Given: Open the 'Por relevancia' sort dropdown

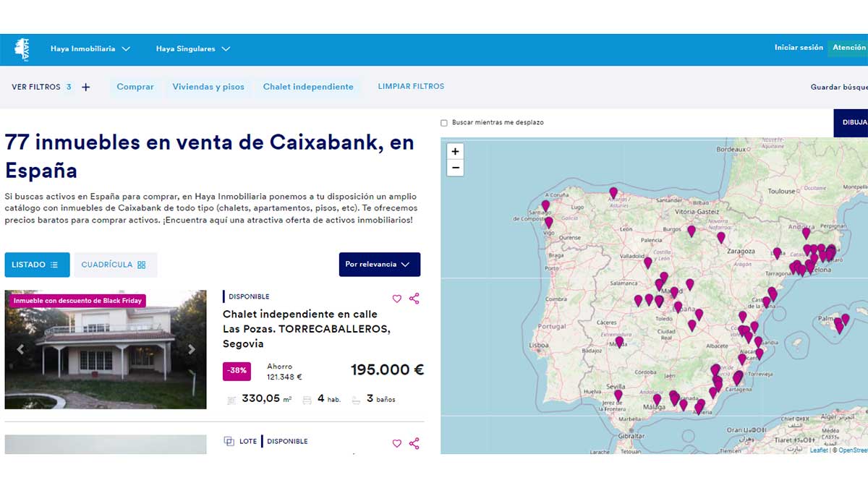Looking at the screenshot, I should coord(379,265).
